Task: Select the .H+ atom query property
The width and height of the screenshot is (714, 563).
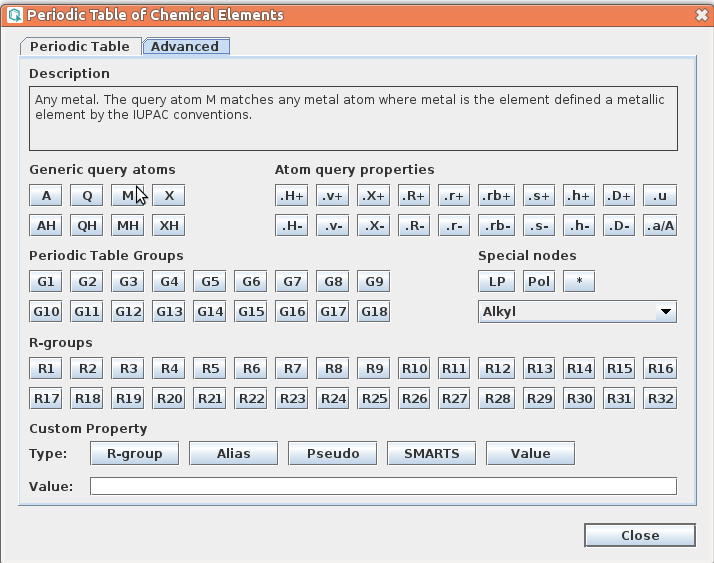Action: tap(291, 196)
